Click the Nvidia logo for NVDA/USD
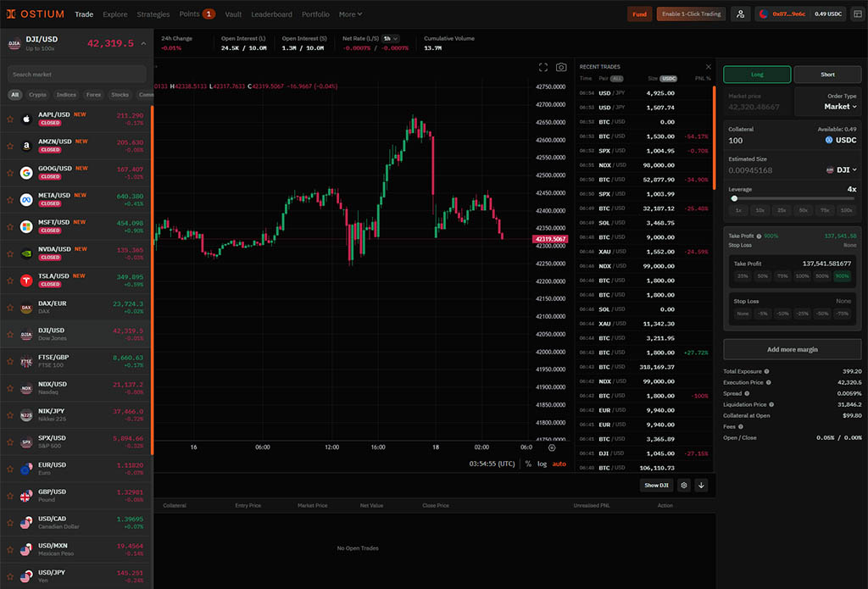Viewport: 868px width, 589px height. (x=26, y=253)
